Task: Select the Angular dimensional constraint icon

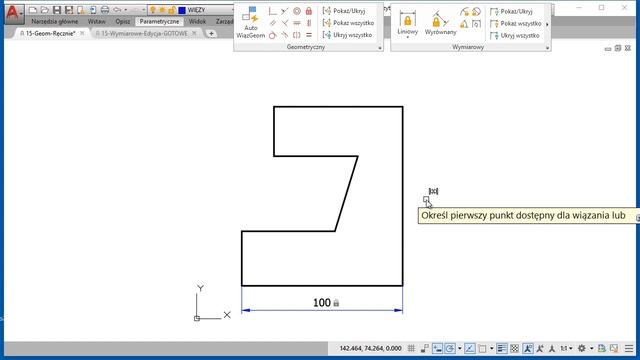Action: point(464,24)
